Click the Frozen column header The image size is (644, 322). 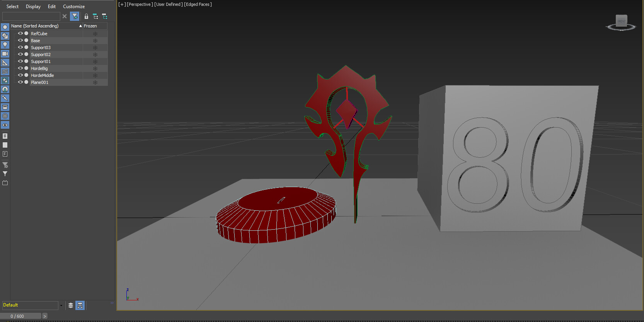95,26
